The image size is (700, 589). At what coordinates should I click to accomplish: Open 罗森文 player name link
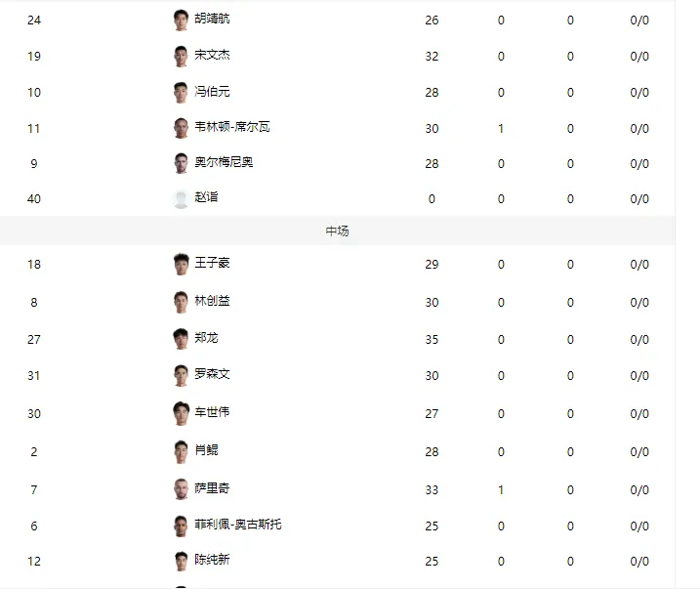click(x=212, y=374)
